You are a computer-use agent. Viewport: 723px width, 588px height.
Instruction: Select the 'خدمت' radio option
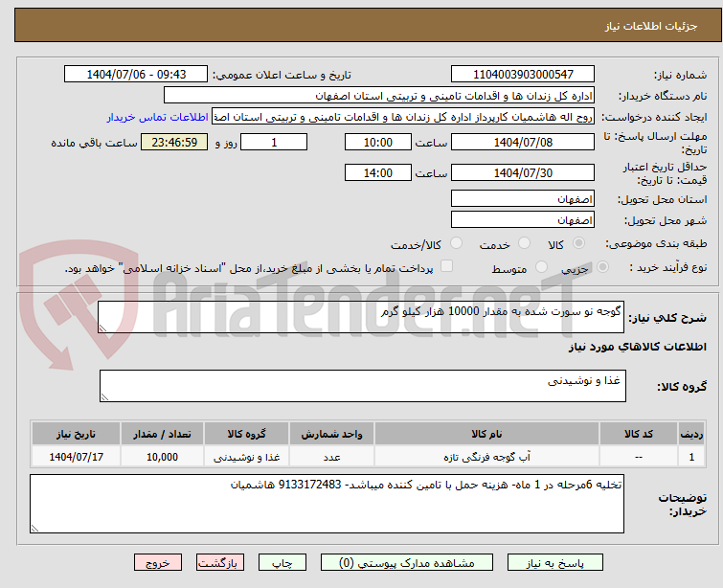(524, 242)
